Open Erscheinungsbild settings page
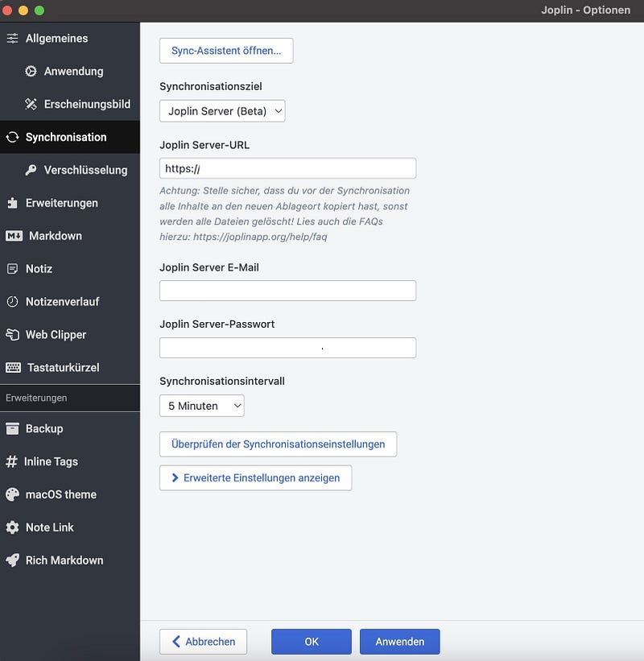The height and width of the screenshot is (661, 644). click(x=70, y=104)
